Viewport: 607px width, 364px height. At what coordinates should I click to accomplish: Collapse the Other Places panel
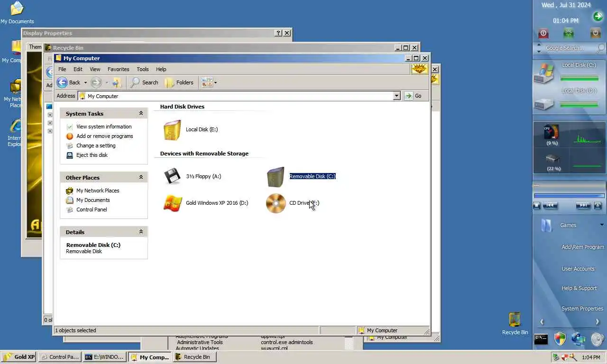tap(141, 177)
